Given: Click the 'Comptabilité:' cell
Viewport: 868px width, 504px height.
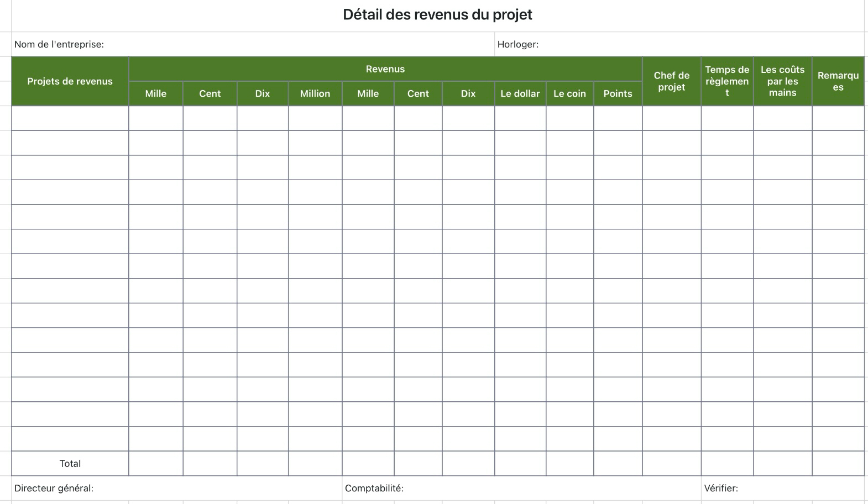Looking at the screenshot, I should tap(521, 489).
